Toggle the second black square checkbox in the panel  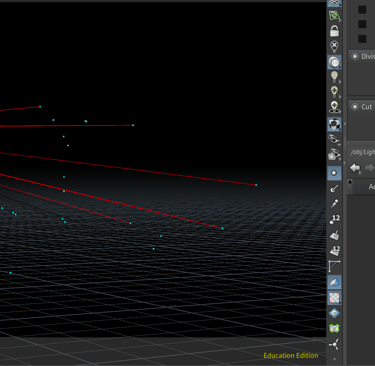pos(362,24)
